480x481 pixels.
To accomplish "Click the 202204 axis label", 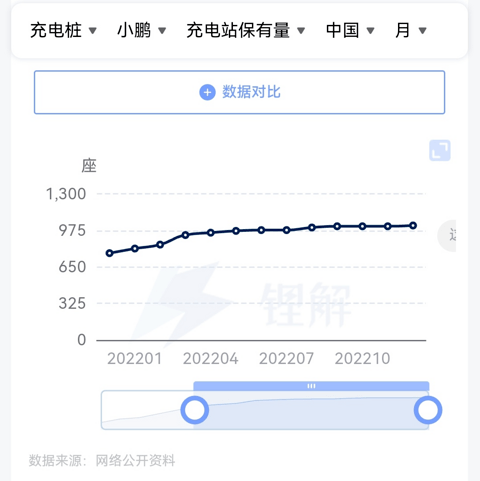I will [x=210, y=359].
